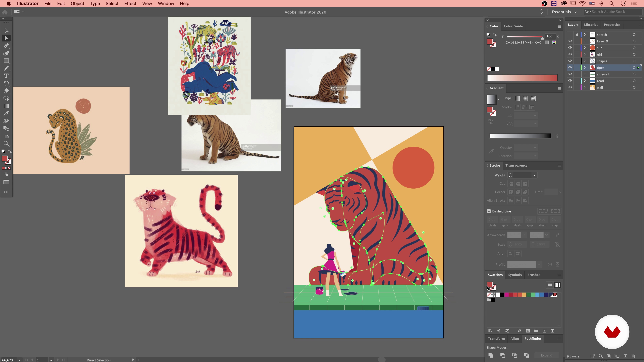The width and height of the screenshot is (644, 362).
Task: Open the Effect menu
Action: pyautogui.click(x=130, y=4)
